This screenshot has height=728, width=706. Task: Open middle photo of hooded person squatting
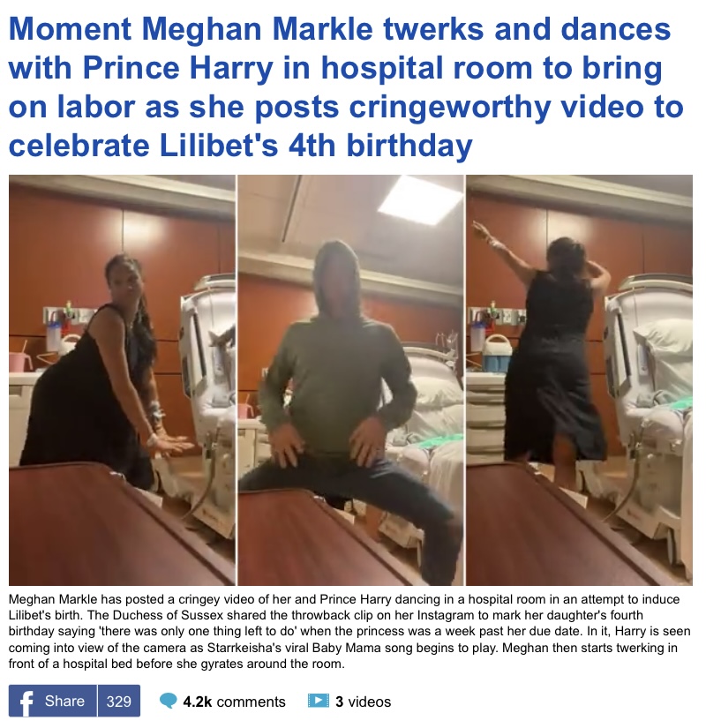click(350, 380)
